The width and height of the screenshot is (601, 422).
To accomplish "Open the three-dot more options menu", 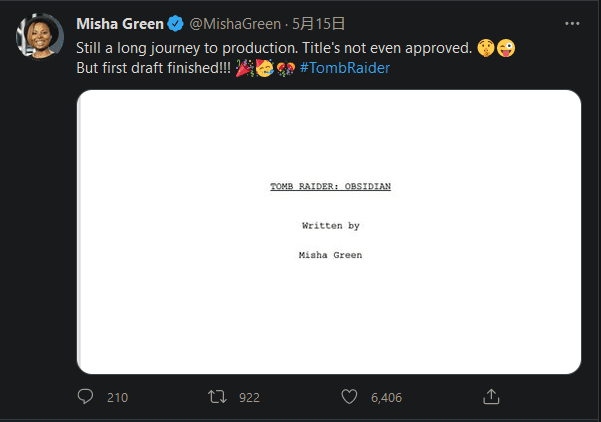I will click(572, 24).
